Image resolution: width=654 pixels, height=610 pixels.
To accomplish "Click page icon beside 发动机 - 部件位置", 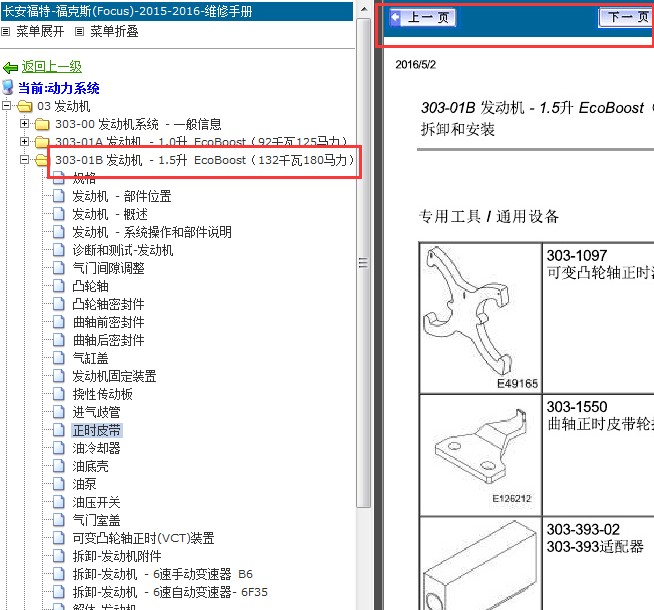I will click(59, 196).
